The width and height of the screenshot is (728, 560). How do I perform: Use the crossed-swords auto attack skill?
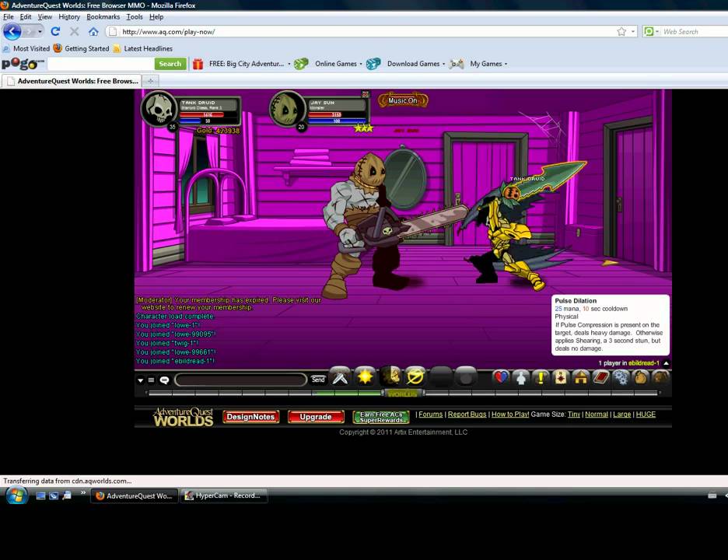click(340, 376)
